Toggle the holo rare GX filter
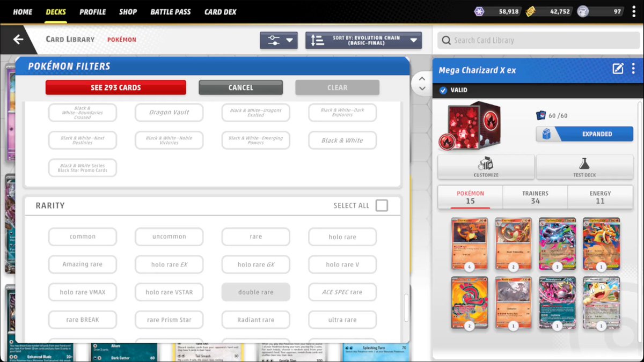 [256, 264]
